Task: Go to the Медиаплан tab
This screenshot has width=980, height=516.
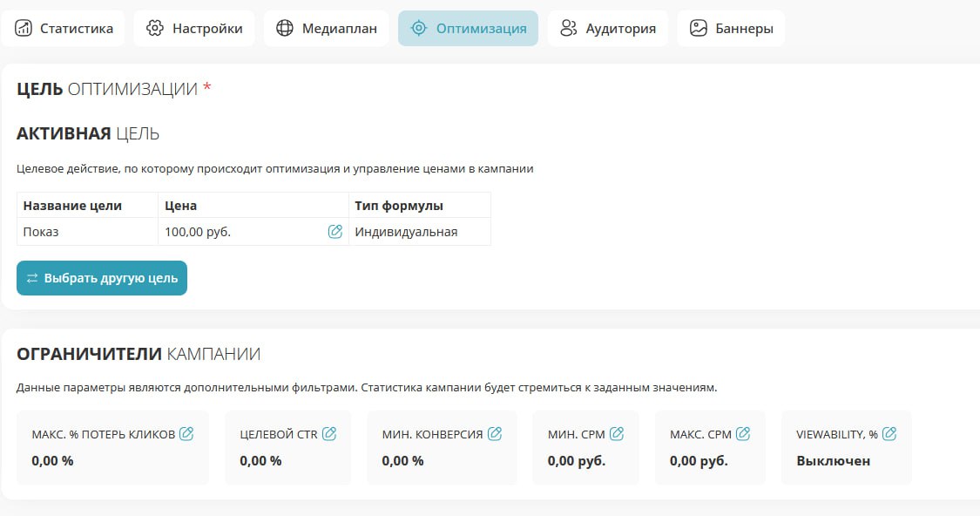Action: pos(327,28)
